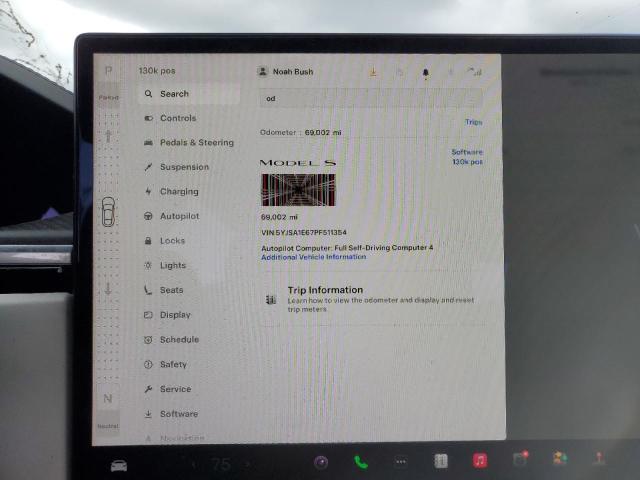Open the Trip Information manual entry
The height and width of the screenshot is (480, 640).
coord(371,299)
